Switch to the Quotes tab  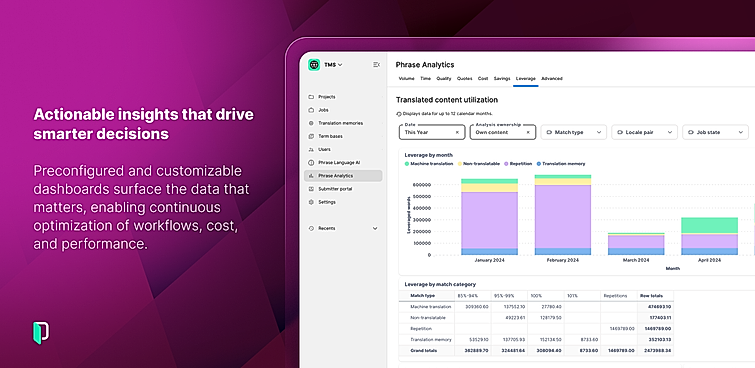pos(465,79)
